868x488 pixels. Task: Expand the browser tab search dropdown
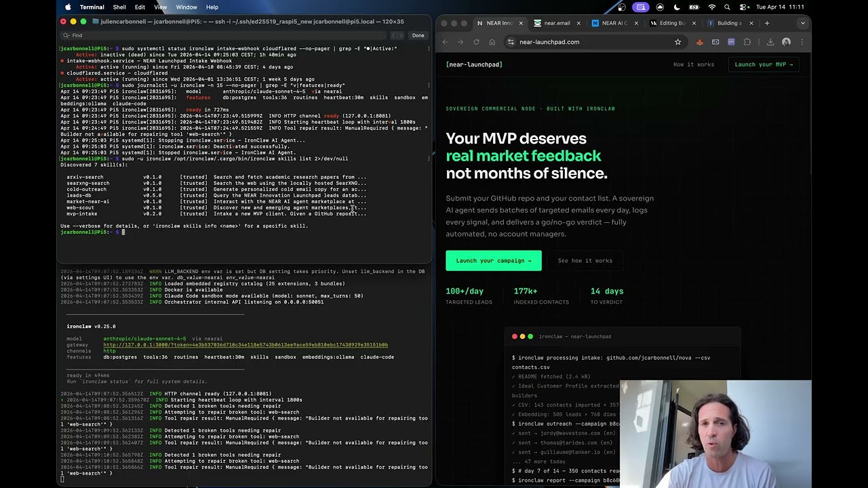click(803, 23)
